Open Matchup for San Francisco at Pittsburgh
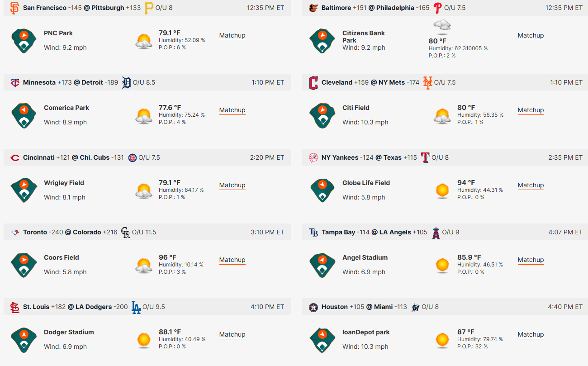Viewport: 588px width, 366px height. (232, 35)
